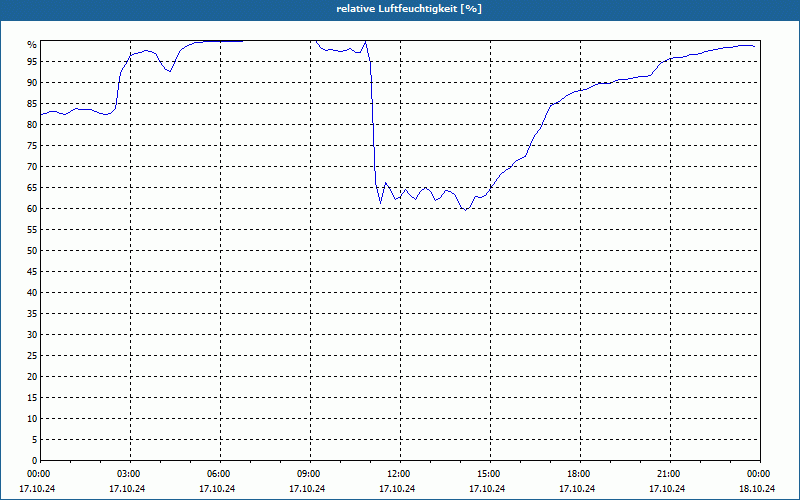Screen dimensions: 800x500
Task: Select the 40 y-axis label
Action: pyautogui.click(x=32, y=293)
